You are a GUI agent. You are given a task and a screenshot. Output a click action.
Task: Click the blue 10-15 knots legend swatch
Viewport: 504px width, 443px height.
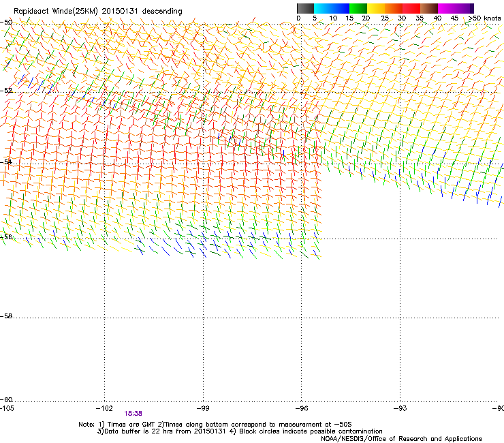(x=341, y=8)
